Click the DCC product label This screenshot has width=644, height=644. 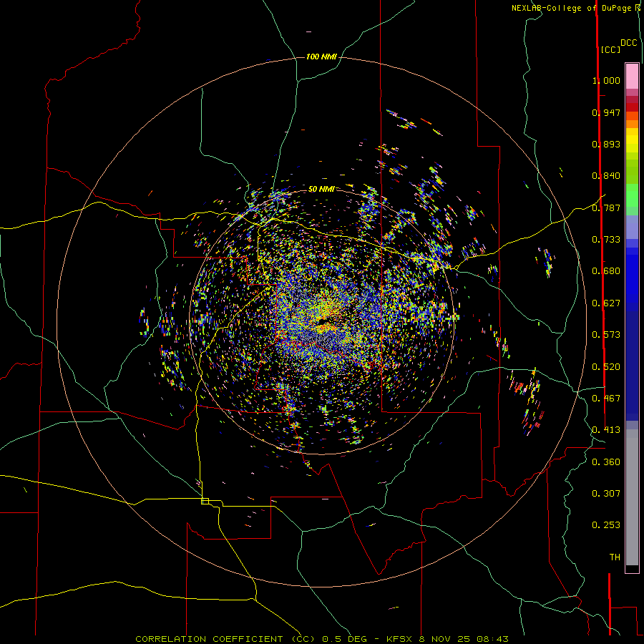coord(628,43)
